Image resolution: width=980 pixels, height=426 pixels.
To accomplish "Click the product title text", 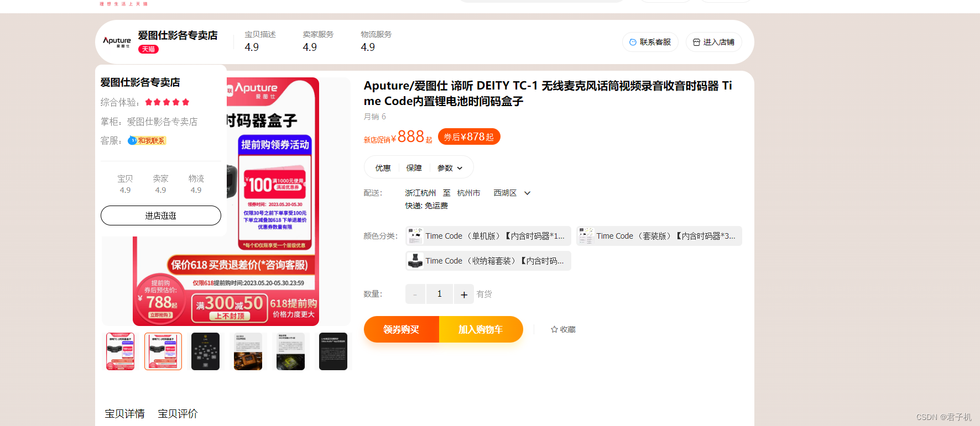I will 548,93.
